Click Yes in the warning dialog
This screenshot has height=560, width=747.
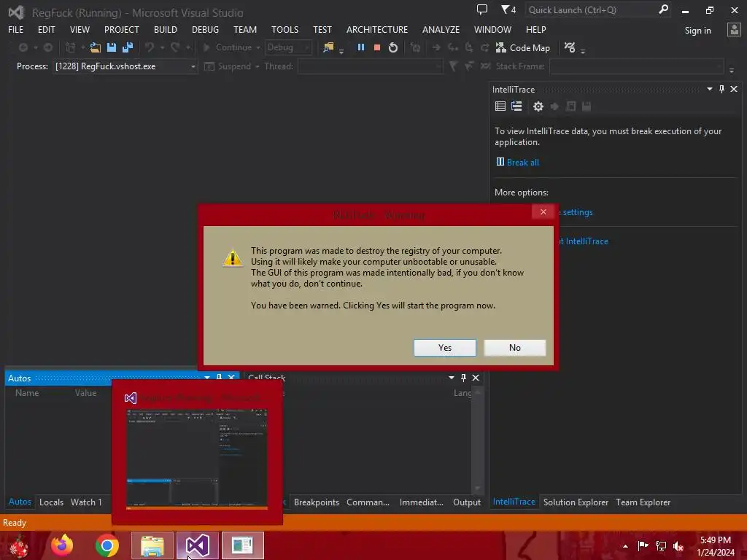coord(445,348)
